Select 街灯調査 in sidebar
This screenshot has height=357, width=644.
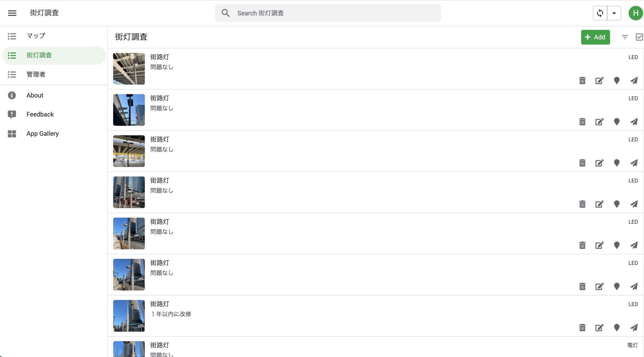pyautogui.click(x=39, y=55)
